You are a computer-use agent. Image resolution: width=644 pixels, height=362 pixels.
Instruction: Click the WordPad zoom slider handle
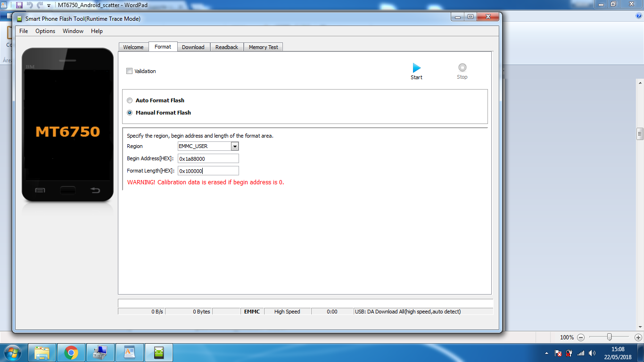(x=610, y=337)
